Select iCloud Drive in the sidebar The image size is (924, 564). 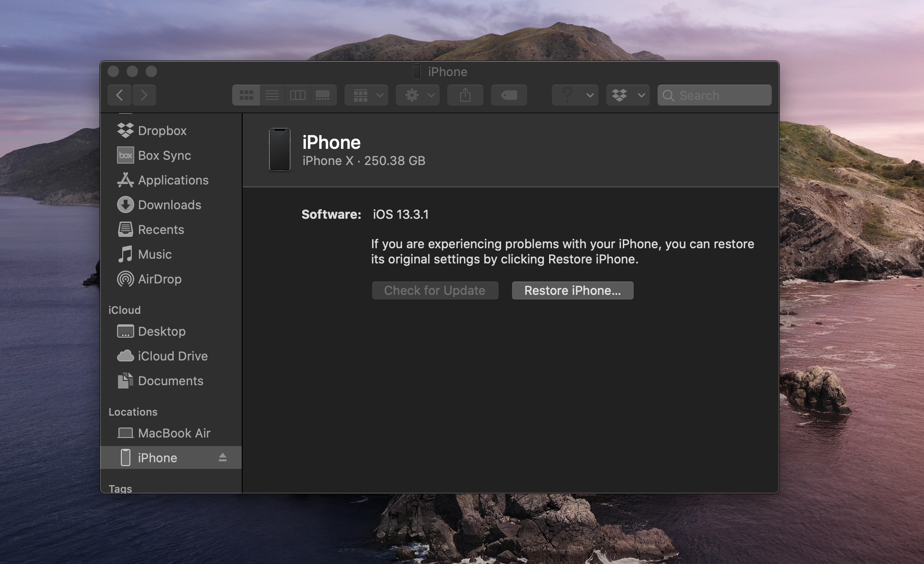pyautogui.click(x=172, y=356)
